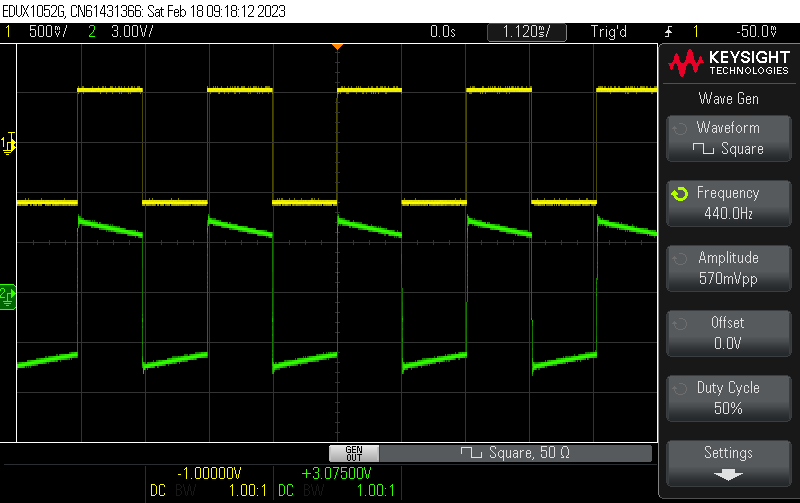The width and height of the screenshot is (800, 503).
Task: Click the channel 1 ground level marker
Action: (x=8, y=143)
